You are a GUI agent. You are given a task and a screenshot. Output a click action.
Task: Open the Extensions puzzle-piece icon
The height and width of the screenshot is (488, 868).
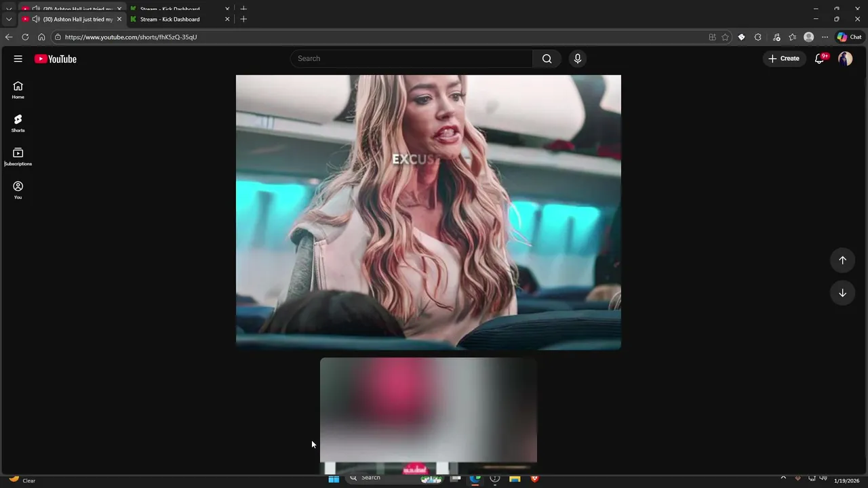coord(758,37)
